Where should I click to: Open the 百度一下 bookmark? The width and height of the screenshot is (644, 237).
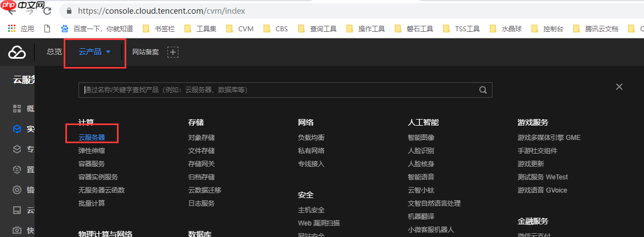(x=97, y=29)
